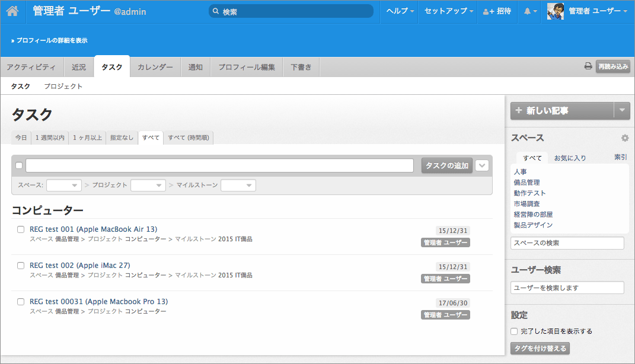Open the 経営陣の部屋 space
The width and height of the screenshot is (635, 364).
[534, 214]
